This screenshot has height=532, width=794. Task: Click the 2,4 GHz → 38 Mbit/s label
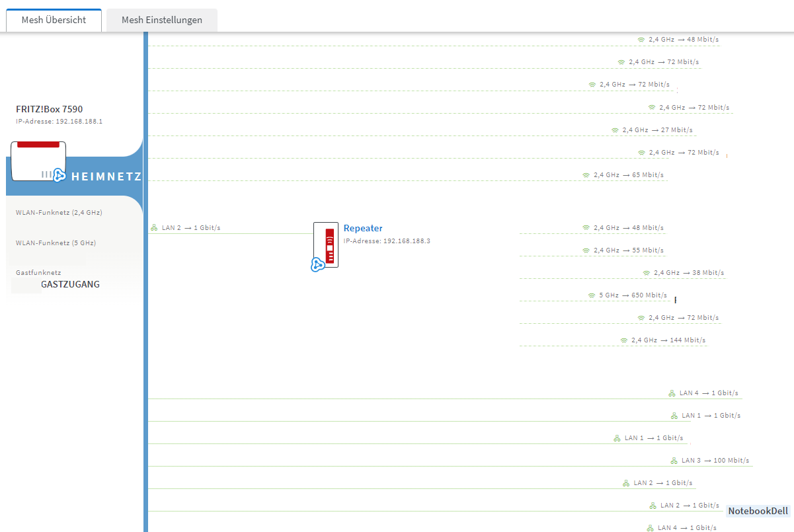pos(690,273)
